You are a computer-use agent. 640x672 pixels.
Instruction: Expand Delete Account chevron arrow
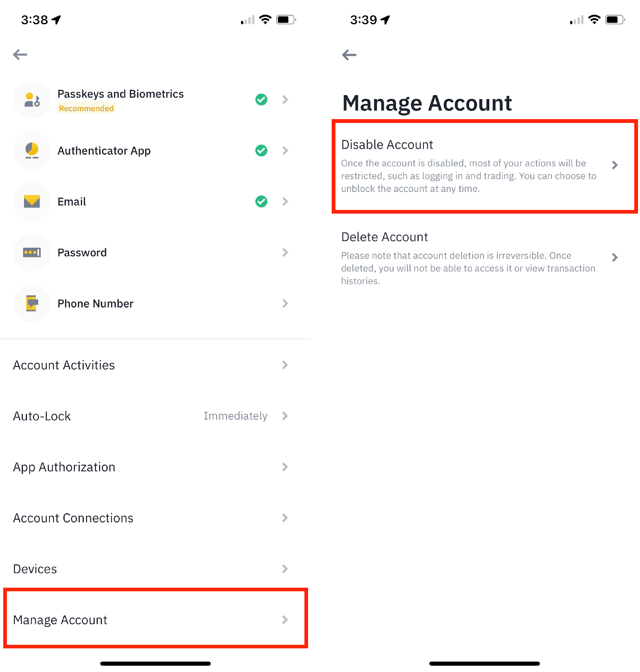tap(615, 257)
